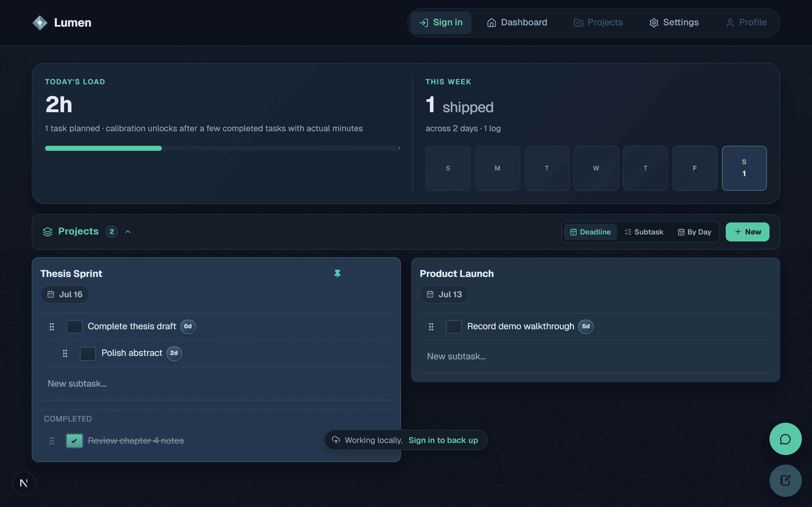Screen dimensions: 812x507
Task: Click the Today's Load progress bar
Action: pos(222,148)
